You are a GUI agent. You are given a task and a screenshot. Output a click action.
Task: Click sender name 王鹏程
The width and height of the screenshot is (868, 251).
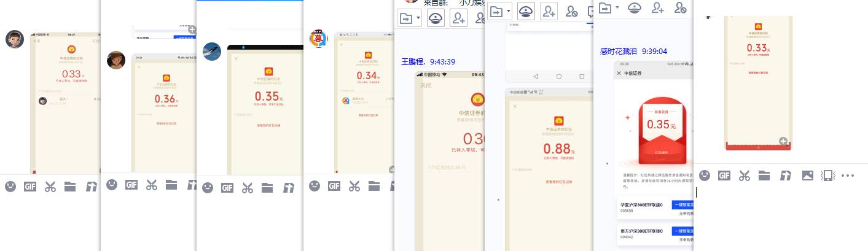pyautogui.click(x=413, y=61)
